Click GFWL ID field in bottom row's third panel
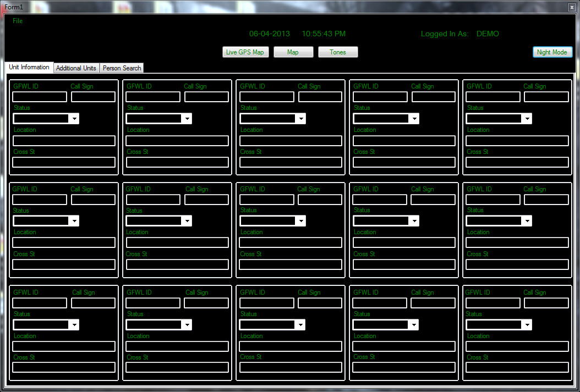The height and width of the screenshot is (392, 580). [267, 303]
